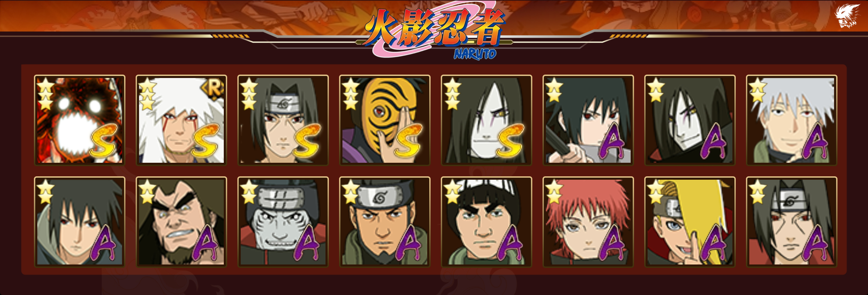Select the gray shark-faced Kisame card

click(x=283, y=222)
